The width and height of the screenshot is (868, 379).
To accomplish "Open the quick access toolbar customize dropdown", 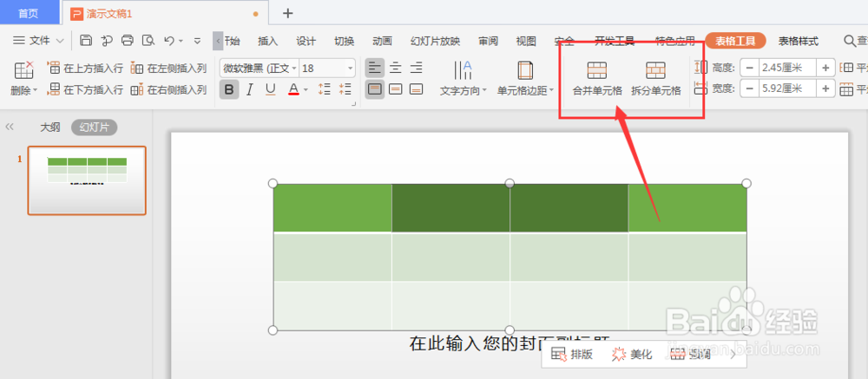I will (198, 41).
